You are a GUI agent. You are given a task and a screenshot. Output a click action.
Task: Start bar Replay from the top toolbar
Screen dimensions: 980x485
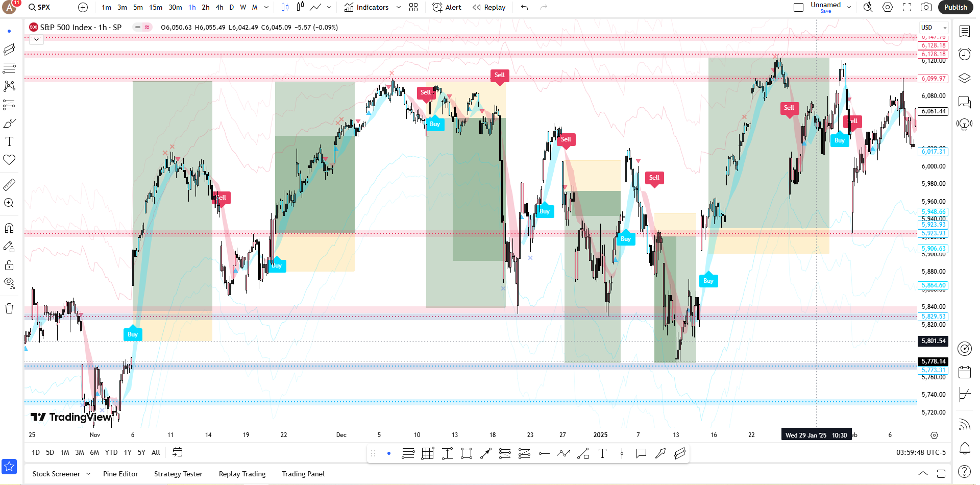489,7
